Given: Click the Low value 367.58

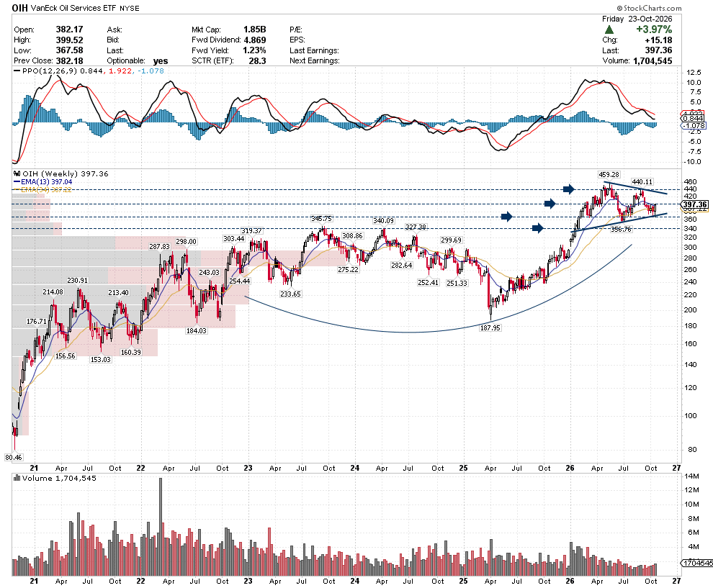Looking at the screenshot, I should point(70,50).
